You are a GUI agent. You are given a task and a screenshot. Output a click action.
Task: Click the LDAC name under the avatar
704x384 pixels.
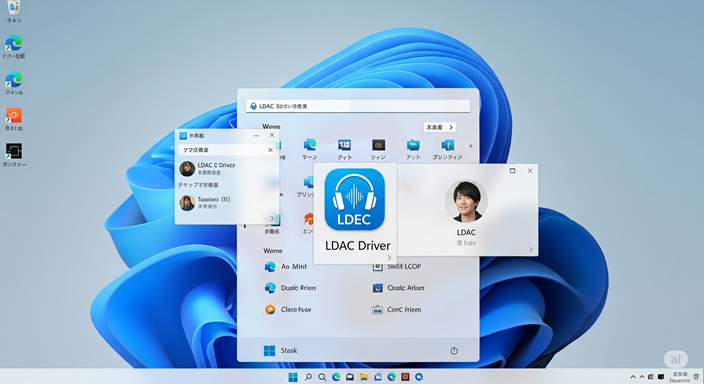[x=466, y=232]
